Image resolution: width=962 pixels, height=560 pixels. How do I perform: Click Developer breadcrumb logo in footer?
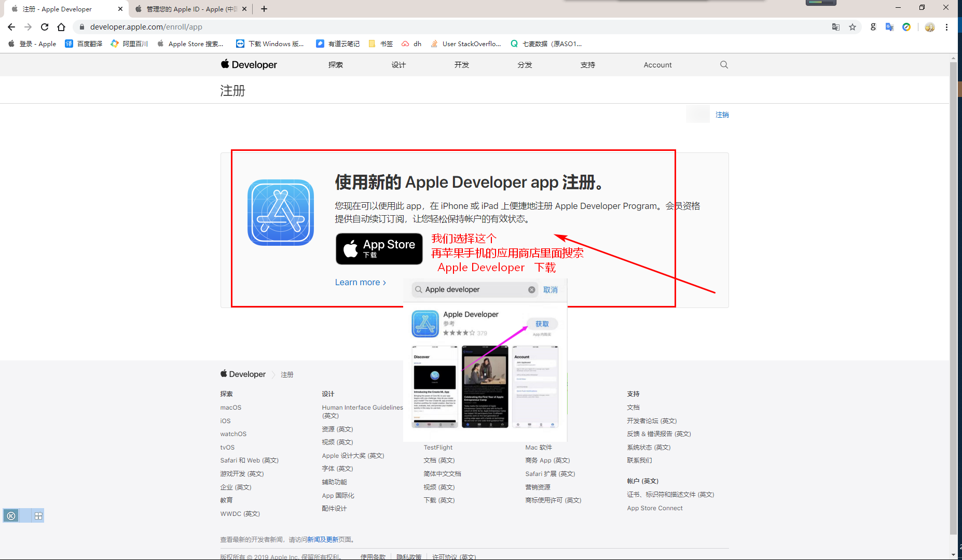[x=243, y=374]
